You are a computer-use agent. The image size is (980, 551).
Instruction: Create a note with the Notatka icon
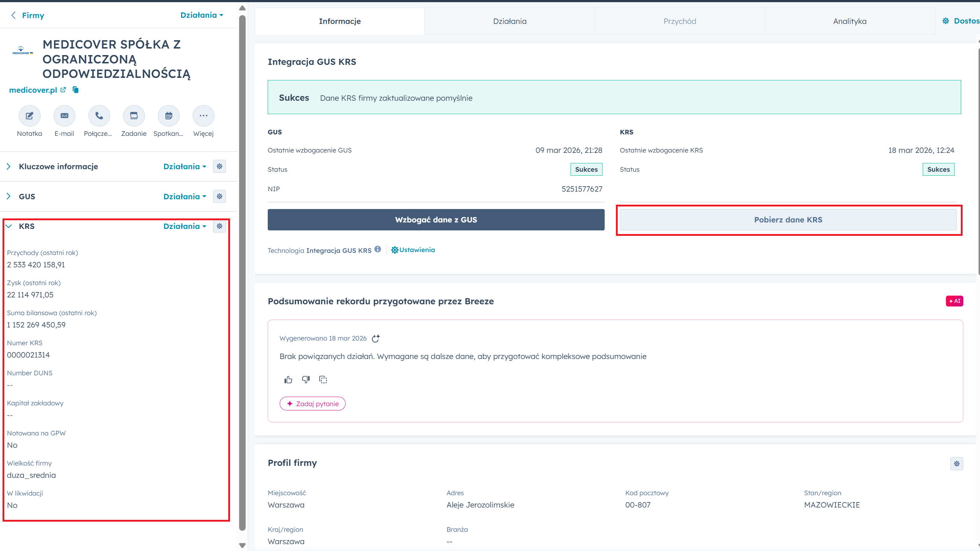click(x=29, y=116)
